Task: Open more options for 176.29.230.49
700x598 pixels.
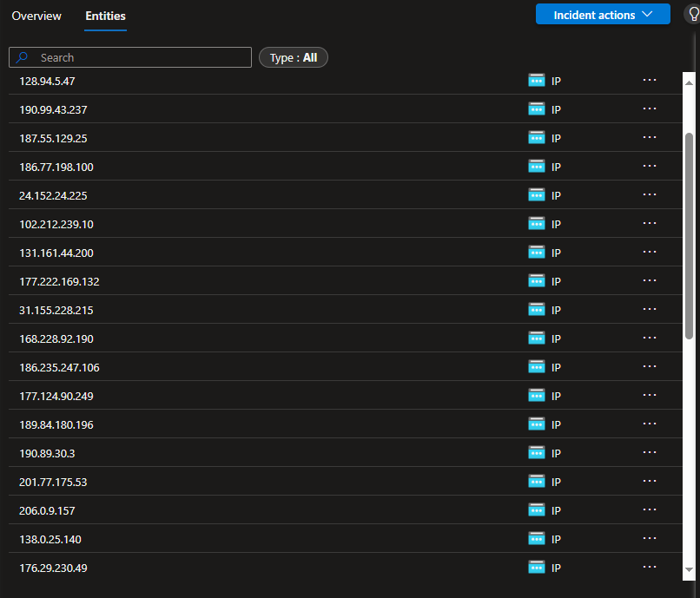Action: tap(649, 568)
